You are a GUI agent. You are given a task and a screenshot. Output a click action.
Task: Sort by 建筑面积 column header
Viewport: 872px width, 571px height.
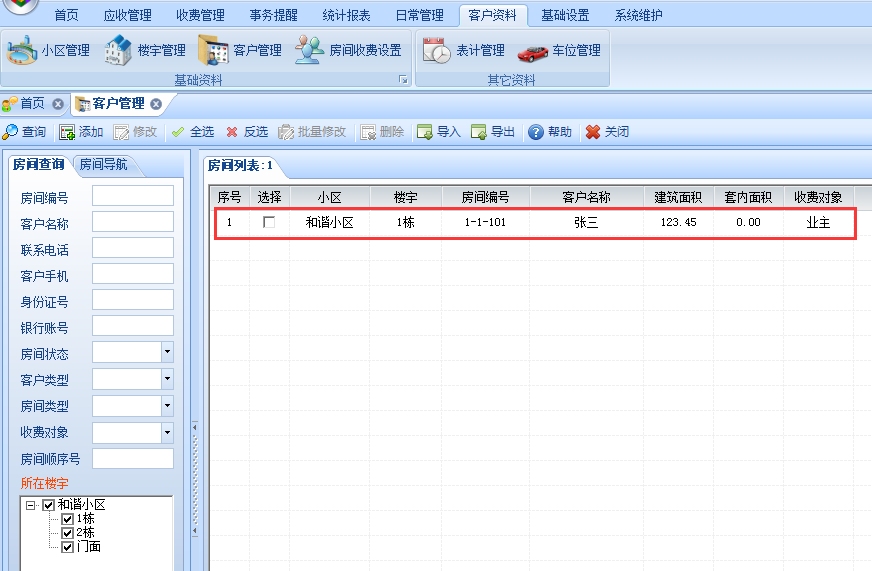[678, 197]
